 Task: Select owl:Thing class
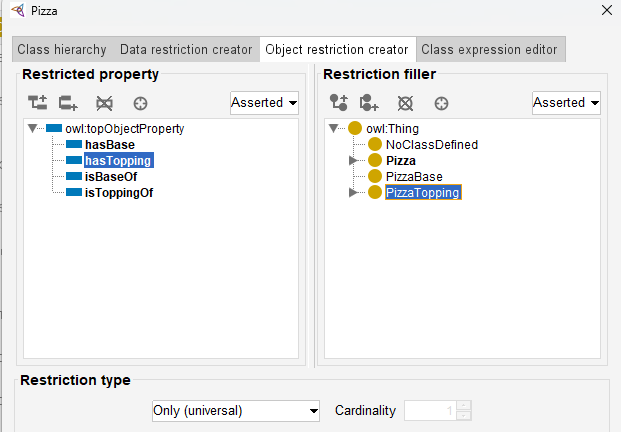(x=392, y=128)
